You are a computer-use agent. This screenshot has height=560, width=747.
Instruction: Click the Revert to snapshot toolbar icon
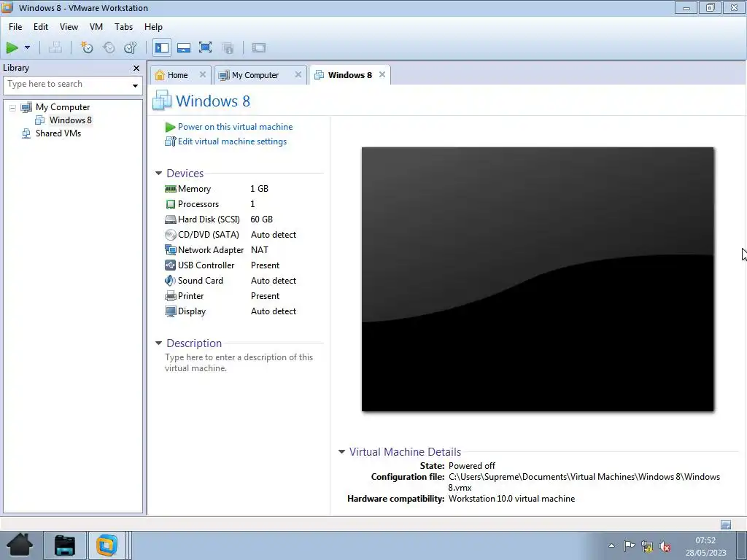(109, 47)
